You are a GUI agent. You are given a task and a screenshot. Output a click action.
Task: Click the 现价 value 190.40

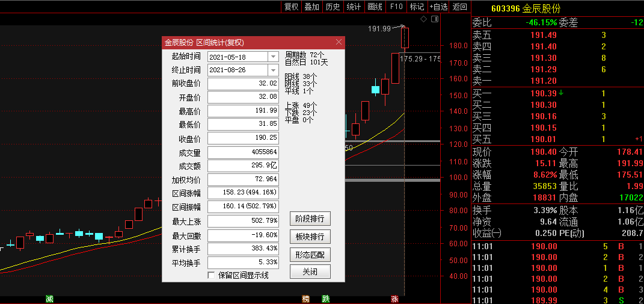pyautogui.click(x=544, y=152)
